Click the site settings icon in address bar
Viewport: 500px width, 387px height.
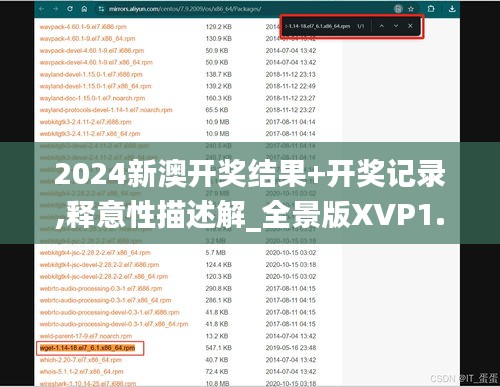101,9
